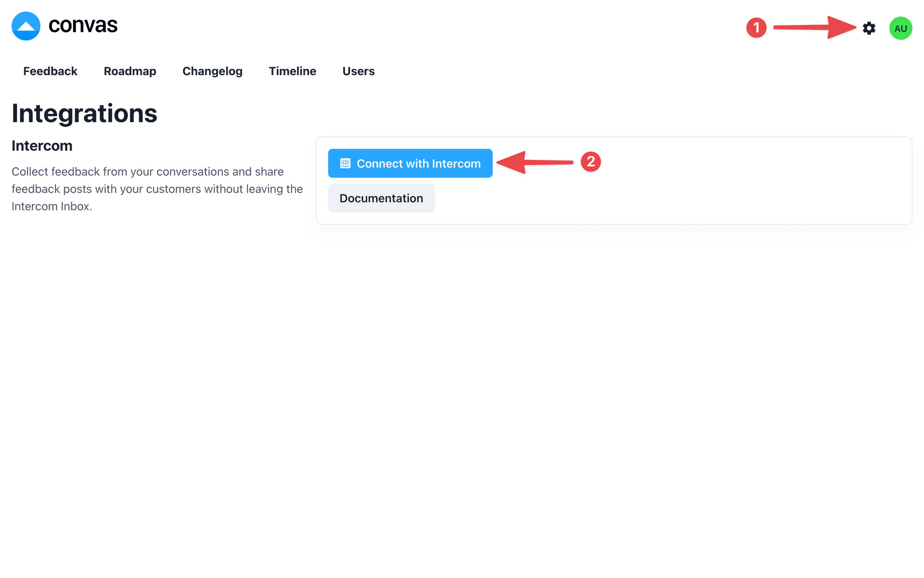Open the Roadmap tab
Image resolution: width=924 pixels, height=578 pixels.
tap(130, 71)
